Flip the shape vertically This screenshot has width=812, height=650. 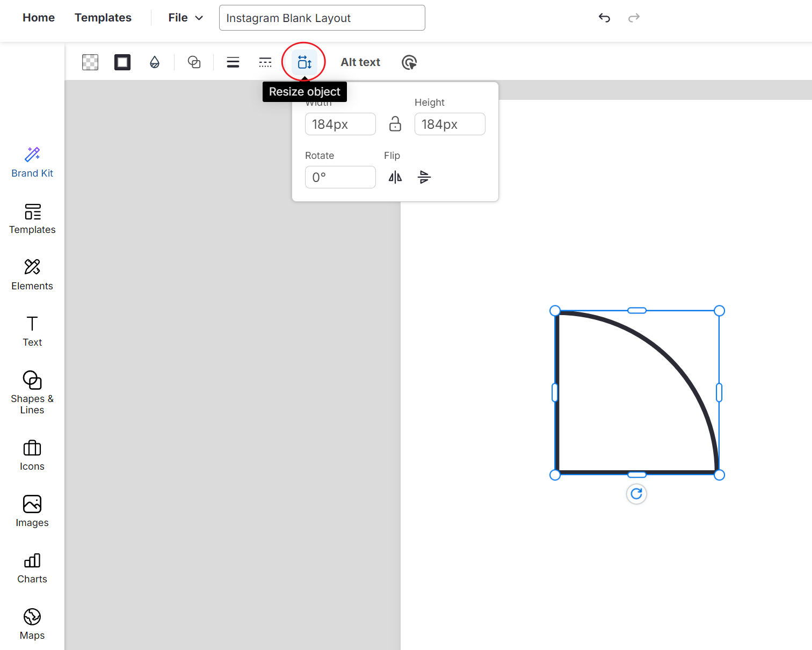[424, 177]
